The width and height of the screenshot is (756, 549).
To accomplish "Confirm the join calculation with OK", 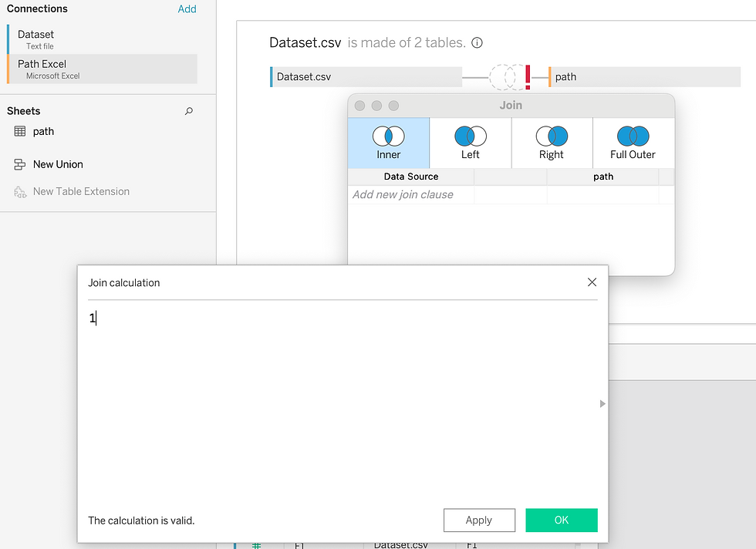I will point(562,520).
